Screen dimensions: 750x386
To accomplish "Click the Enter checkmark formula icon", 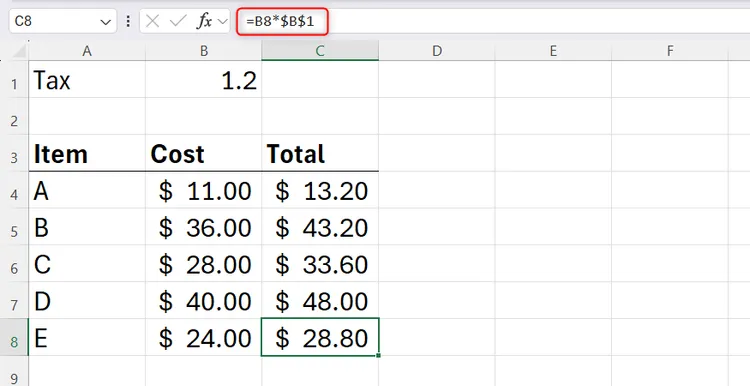I will [178, 21].
